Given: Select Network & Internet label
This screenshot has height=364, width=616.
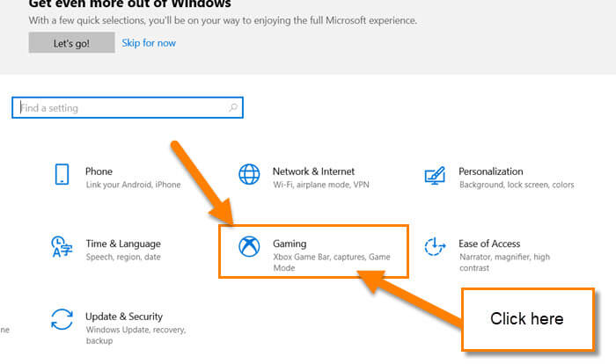Looking at the screenshot, I should tap(313, 171).
